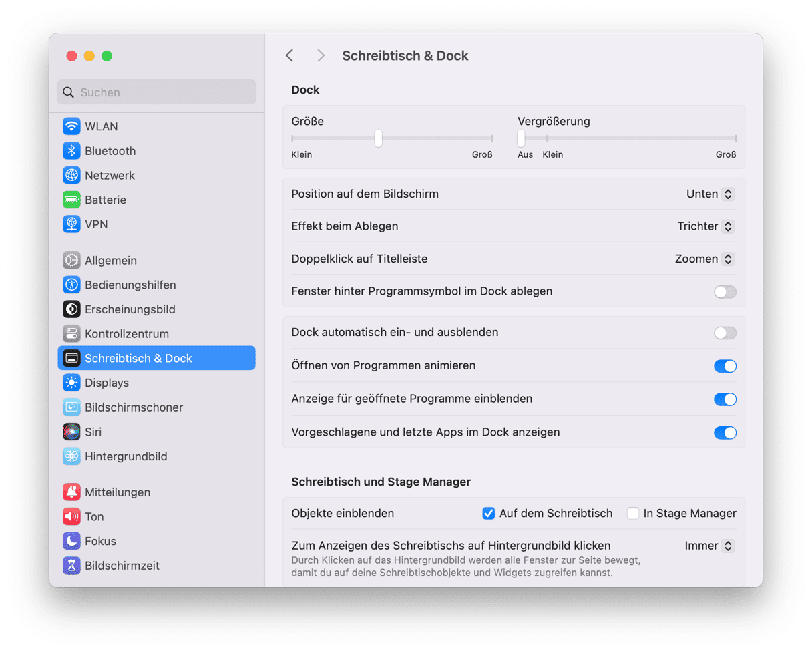Select the Fokus moon icon
The height and width of the screenshot is (652, 812).
(71, 541)
